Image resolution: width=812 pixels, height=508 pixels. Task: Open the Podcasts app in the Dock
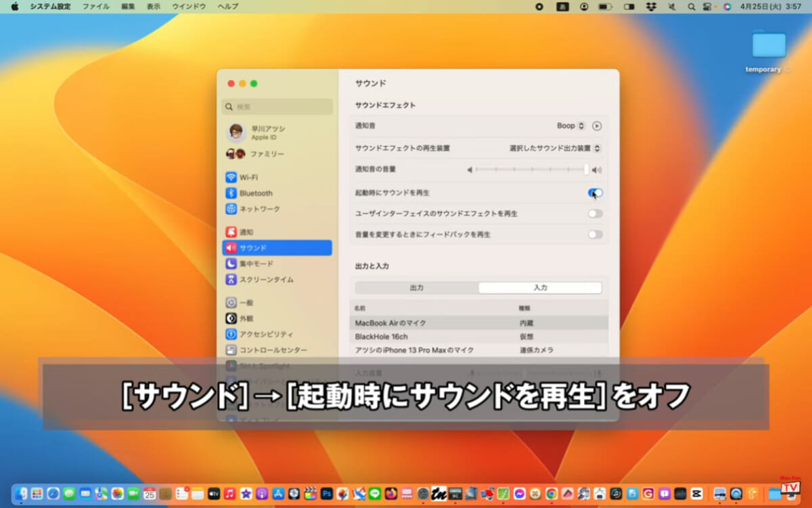[x=262, y=494]
